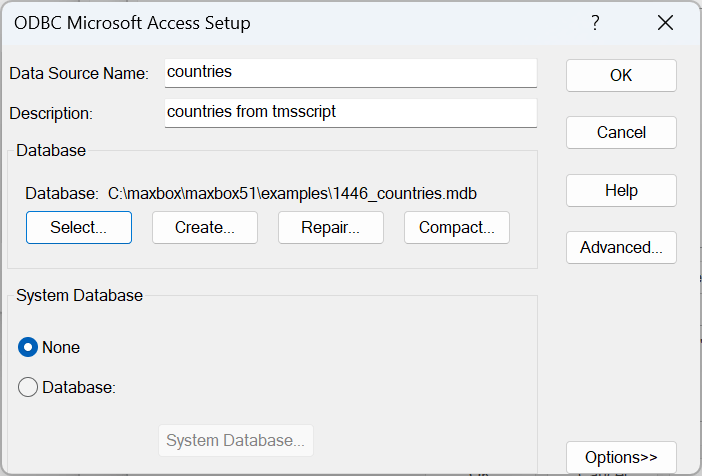The height and width of the screenshot is (476, 702).
Task: Click the Repair... database button
Action: (x=330, y=227)
